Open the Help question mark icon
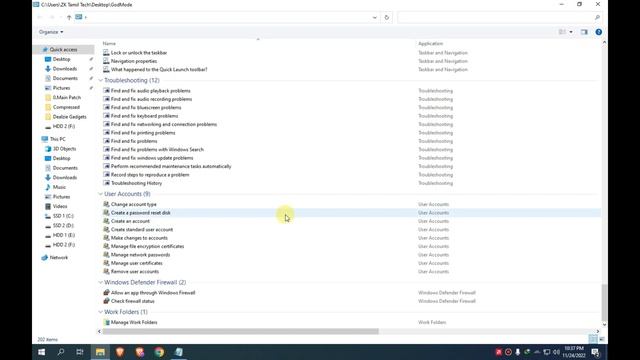Screen dimensions: 640x360 click(598, 32)
